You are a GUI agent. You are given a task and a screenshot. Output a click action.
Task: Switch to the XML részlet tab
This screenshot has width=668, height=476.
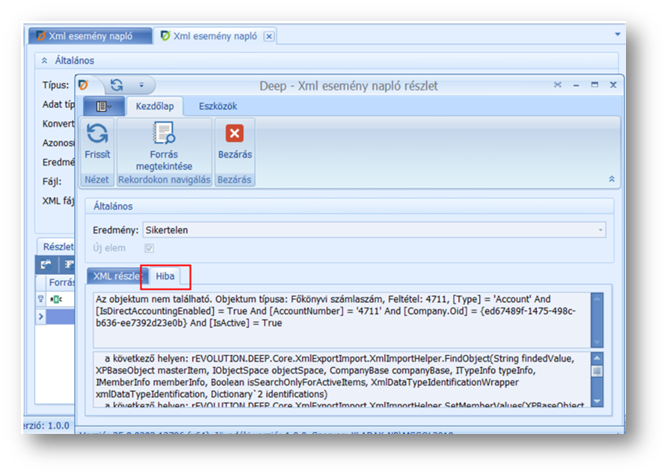pyautogui.click(x=115, y=276)
